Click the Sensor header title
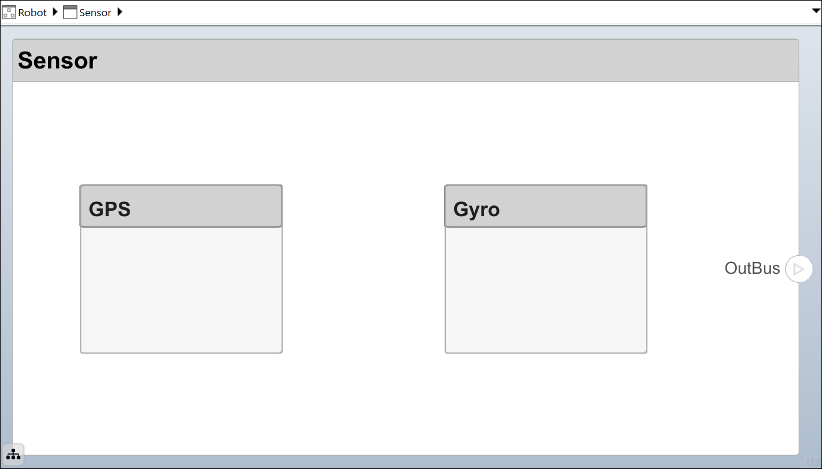The image size is (822, 469). point(58,61)
